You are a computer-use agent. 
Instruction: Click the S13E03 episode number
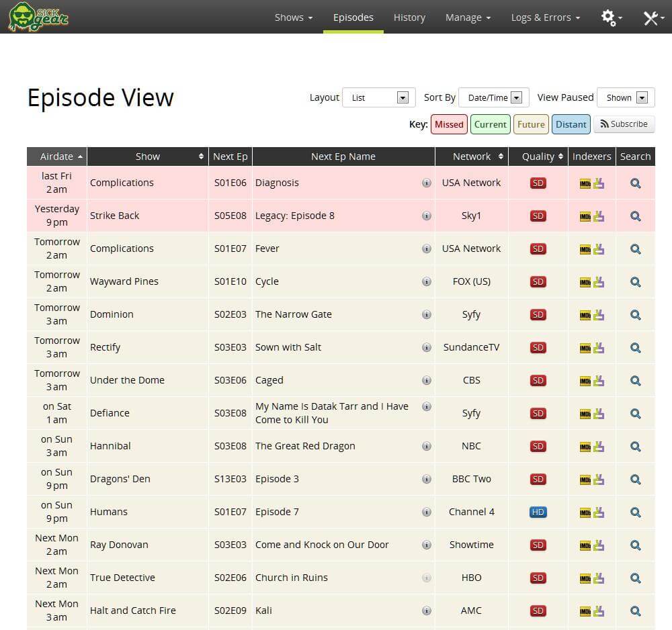[x=230, y=480]
